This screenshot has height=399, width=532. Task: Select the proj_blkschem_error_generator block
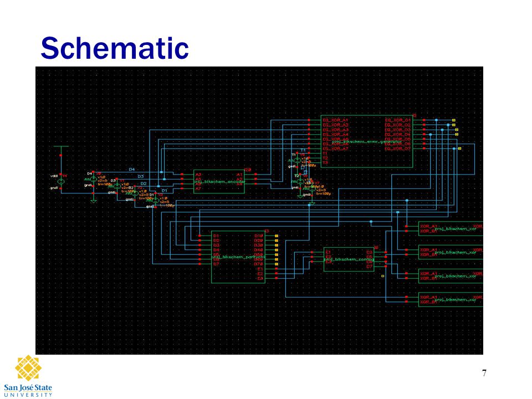coord(367,141)
